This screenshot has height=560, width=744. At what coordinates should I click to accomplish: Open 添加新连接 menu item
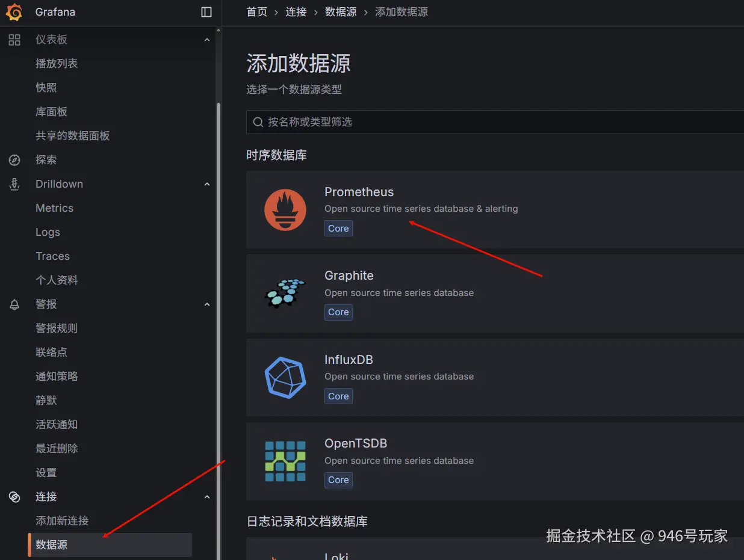click(62, 521)
